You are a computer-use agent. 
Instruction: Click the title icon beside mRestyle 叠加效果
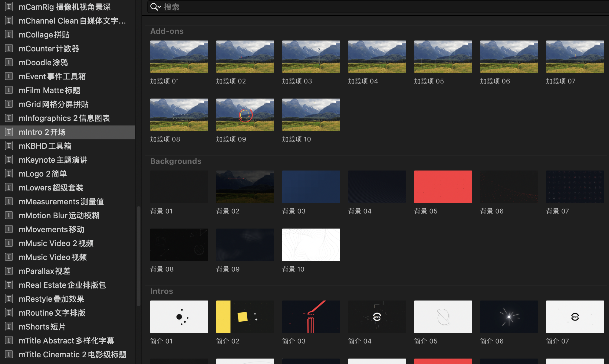click(x=9, y=299)
